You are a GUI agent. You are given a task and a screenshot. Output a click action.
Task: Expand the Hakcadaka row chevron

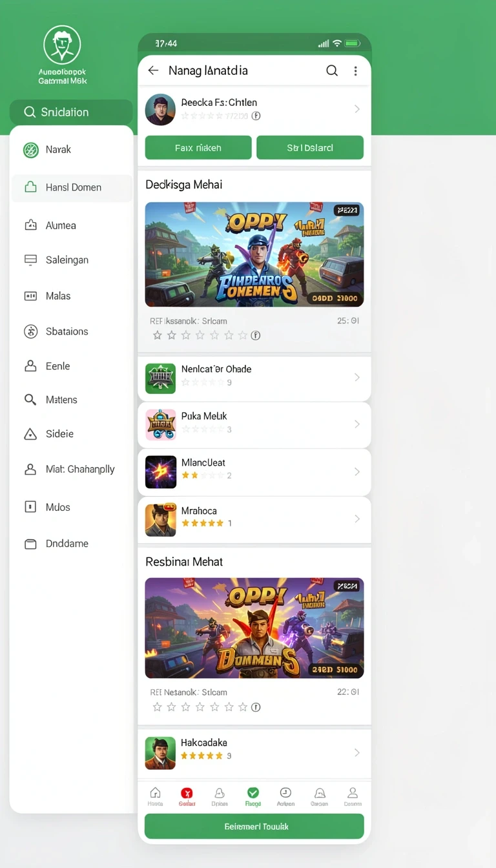point(357,752)
